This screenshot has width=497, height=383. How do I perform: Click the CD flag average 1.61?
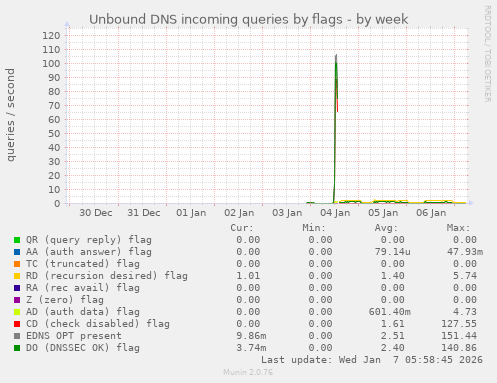coord(392,324)
